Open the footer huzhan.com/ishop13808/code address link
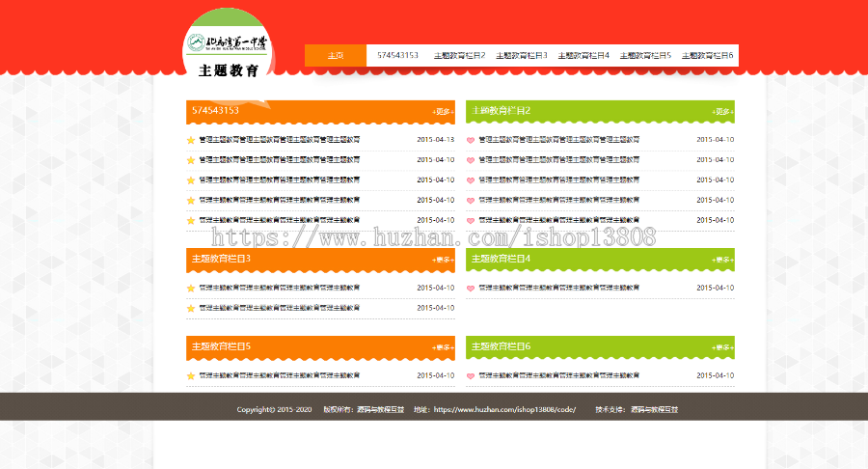868x469 pixels. point(504,410)
